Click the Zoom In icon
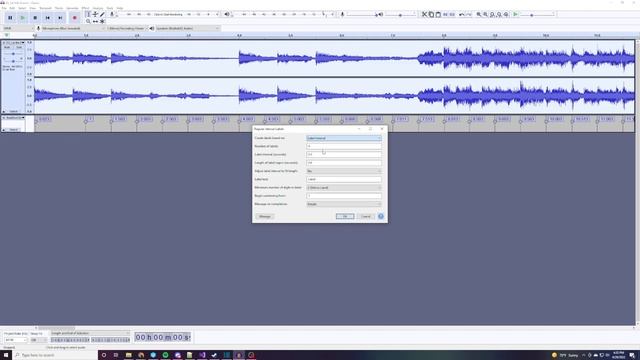The image size is (640, 360). coord(479,14)
